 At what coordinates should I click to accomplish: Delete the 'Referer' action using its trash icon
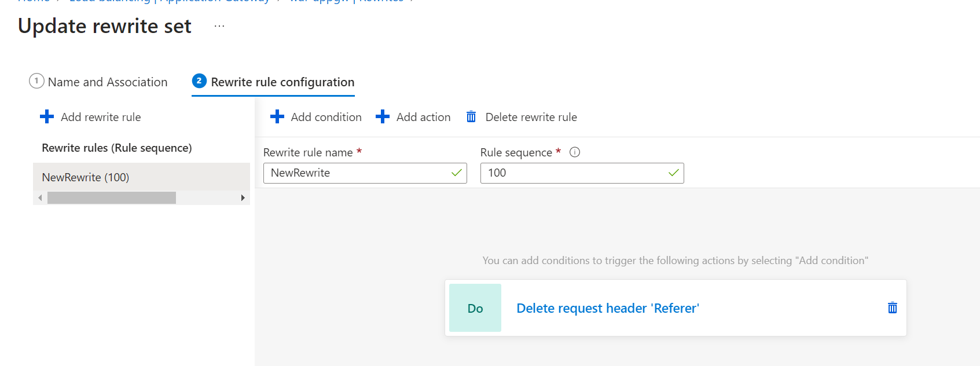pos(892,308)
